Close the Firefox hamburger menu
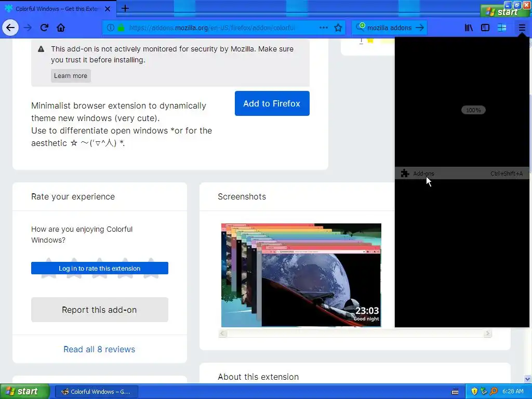 point(522,28)
